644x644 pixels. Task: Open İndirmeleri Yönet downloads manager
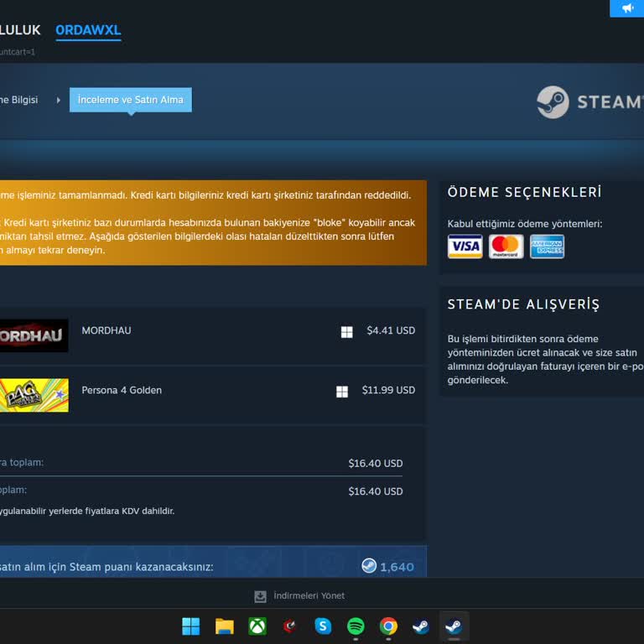click(x=309, y=595)
